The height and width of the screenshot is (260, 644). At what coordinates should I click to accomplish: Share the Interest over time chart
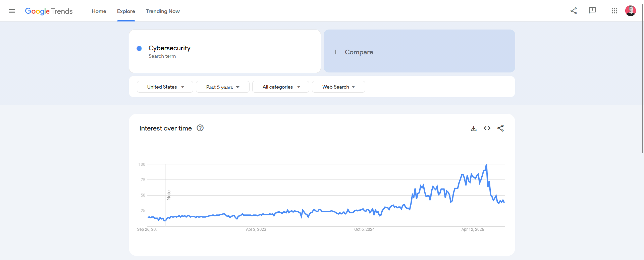500,128
